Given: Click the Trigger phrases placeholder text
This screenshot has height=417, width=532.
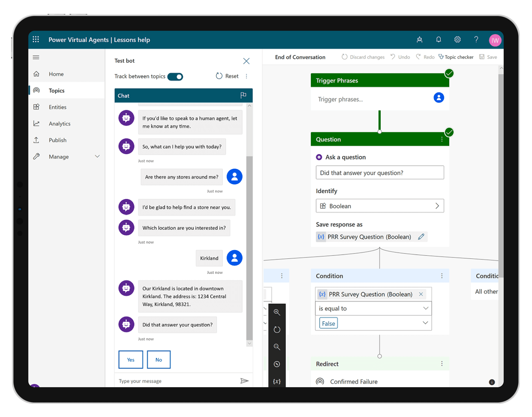Looking at the screenshot, I should pyautogui.click(x=340, y=99).
